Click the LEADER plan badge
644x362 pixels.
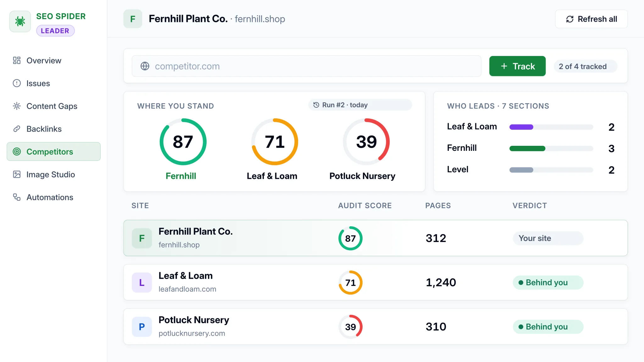(x=55, y=31)
